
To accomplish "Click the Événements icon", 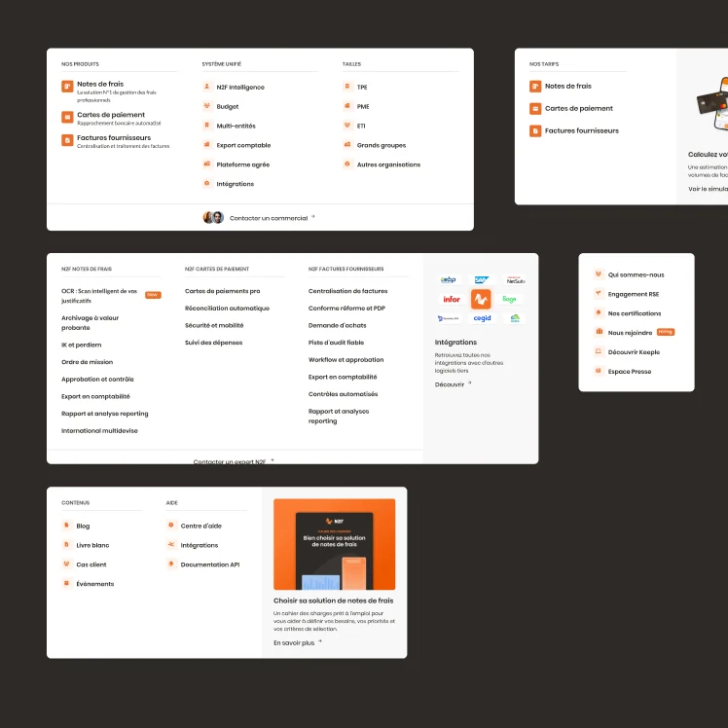I will (67, 583).
